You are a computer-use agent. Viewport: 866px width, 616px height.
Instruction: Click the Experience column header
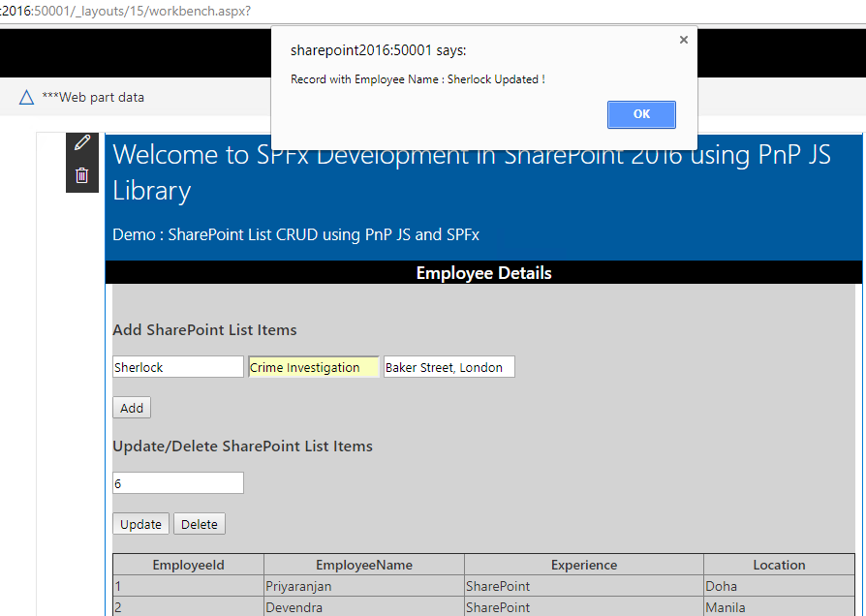point(584,565)
